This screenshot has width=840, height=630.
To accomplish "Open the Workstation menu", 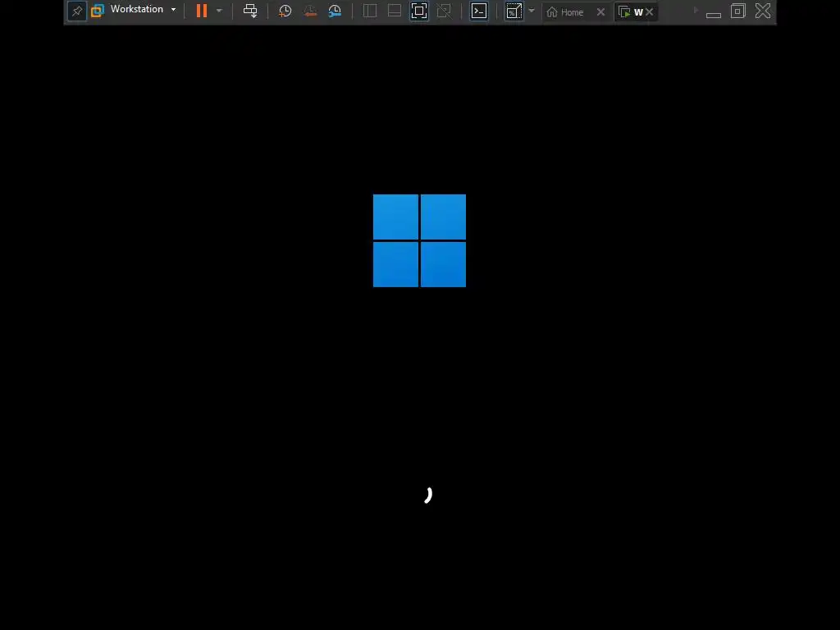I will pyautogui.click(x=143, y=9).
